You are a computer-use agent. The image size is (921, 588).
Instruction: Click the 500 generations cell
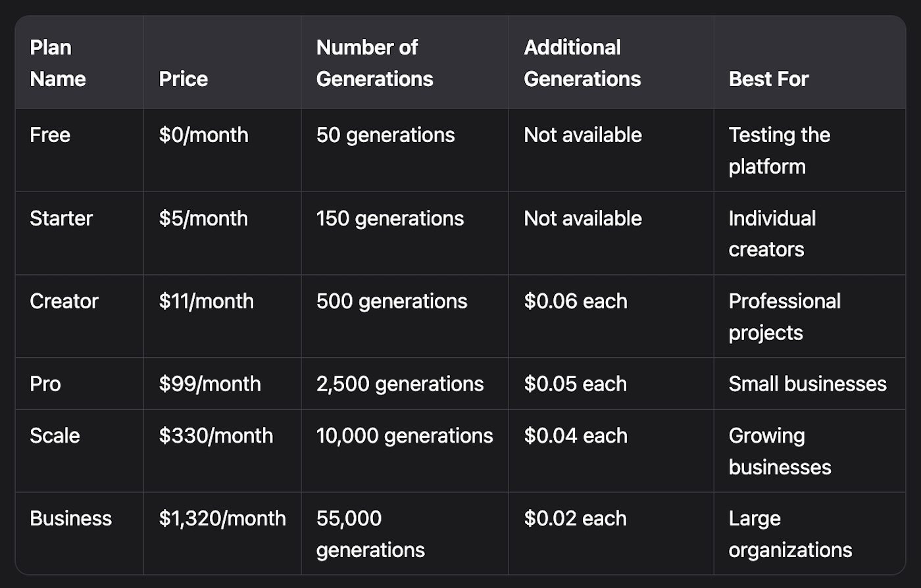tap(391, 301)
